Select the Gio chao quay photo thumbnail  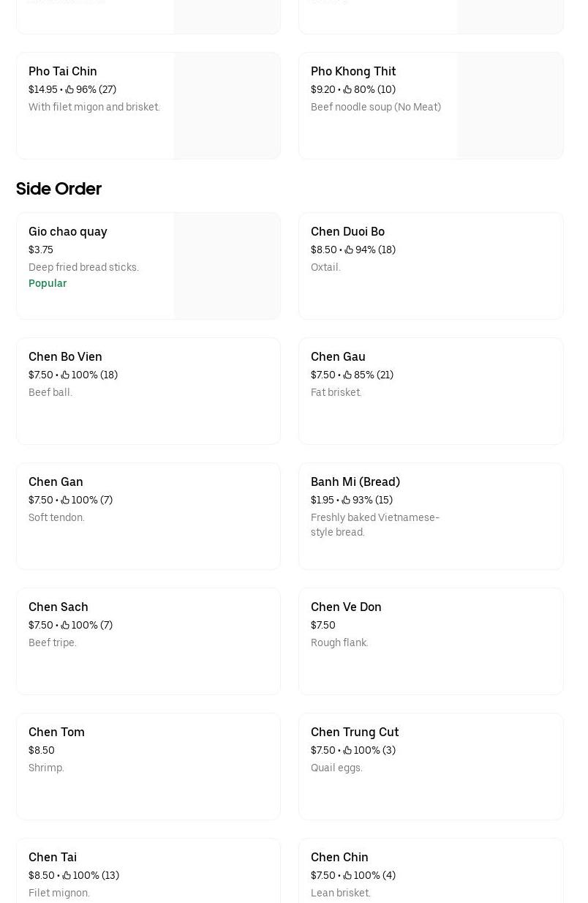227,266
